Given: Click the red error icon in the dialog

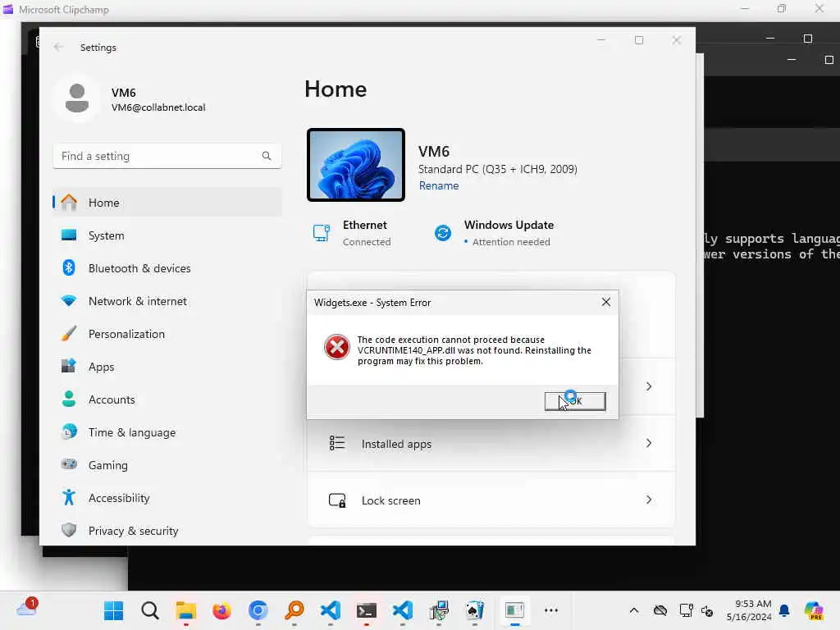Looking at the screenshot, I should click(337, 347).
